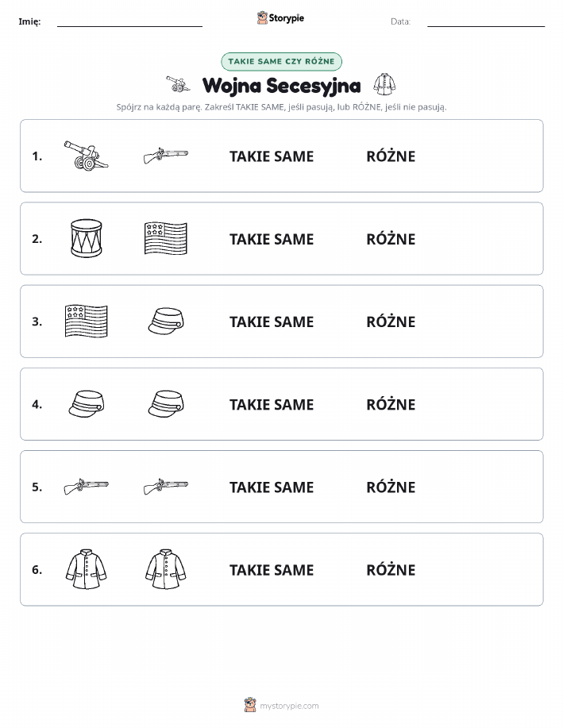Select the left coat in row 6
This screenshot has height=728, width=563.
tap(86, 569)
